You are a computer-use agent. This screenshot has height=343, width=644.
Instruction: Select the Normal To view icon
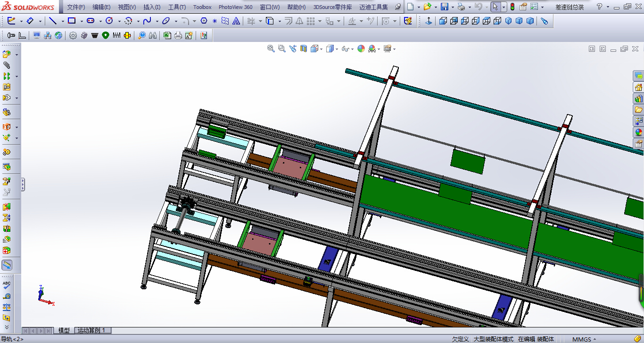429,21
